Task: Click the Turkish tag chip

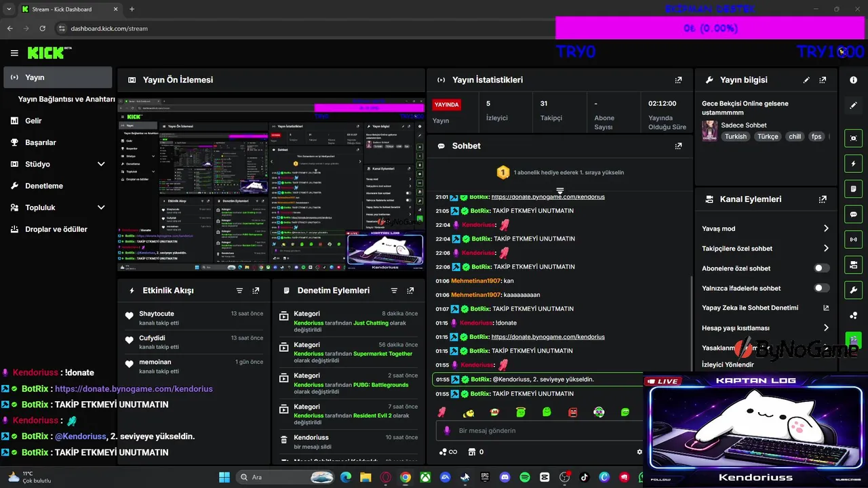Action: click(735, 136)
